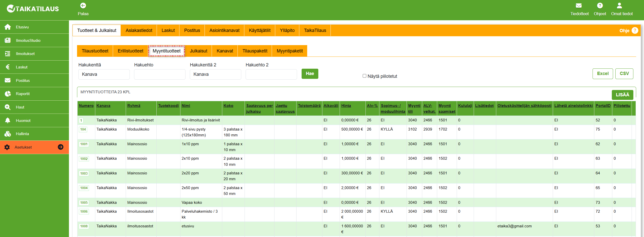Click the Laskut euro icon in sidebar

8,67
